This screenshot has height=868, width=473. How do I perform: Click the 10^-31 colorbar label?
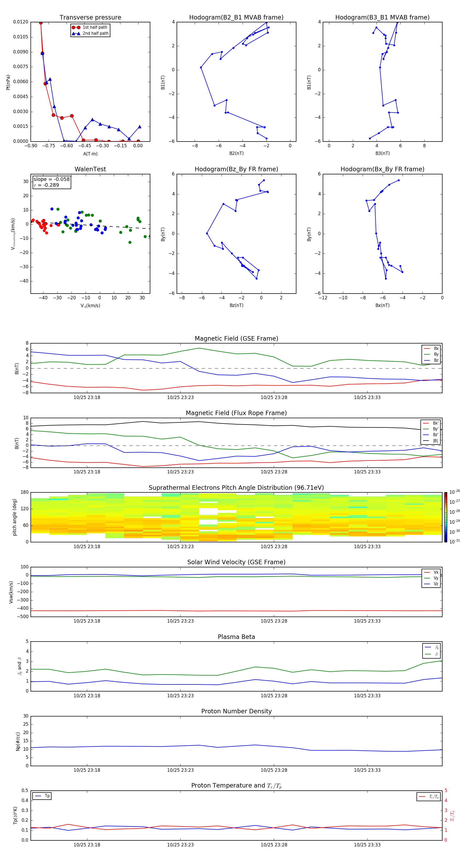(455, 542)
